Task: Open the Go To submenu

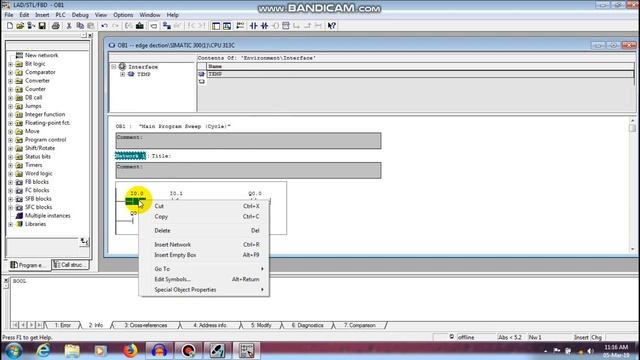Action: tap(204, 269)
